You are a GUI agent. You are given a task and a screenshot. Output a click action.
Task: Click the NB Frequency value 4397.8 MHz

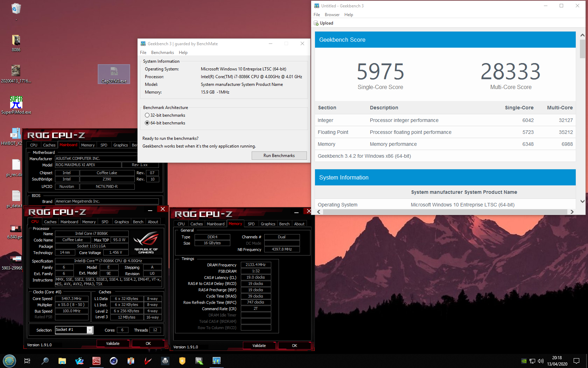pos(282,250)
